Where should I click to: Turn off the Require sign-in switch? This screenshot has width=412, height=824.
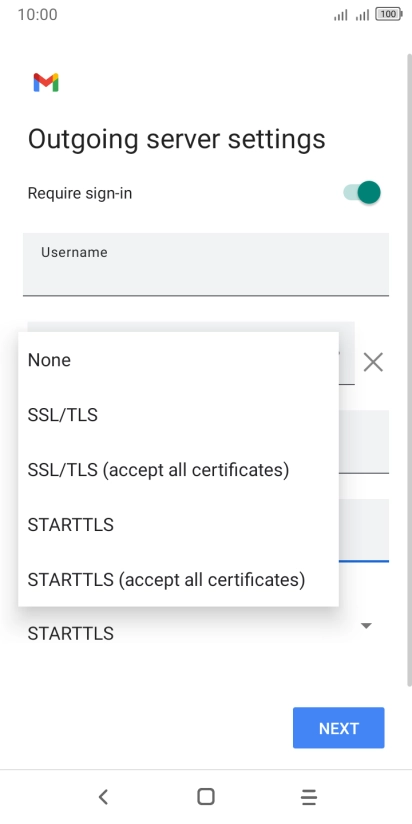[x=362, y=192]
